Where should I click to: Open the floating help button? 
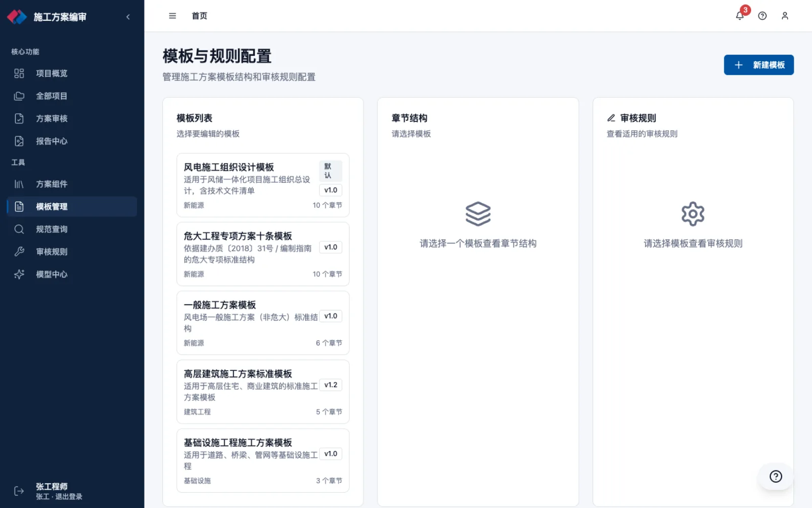click(775, 476)
